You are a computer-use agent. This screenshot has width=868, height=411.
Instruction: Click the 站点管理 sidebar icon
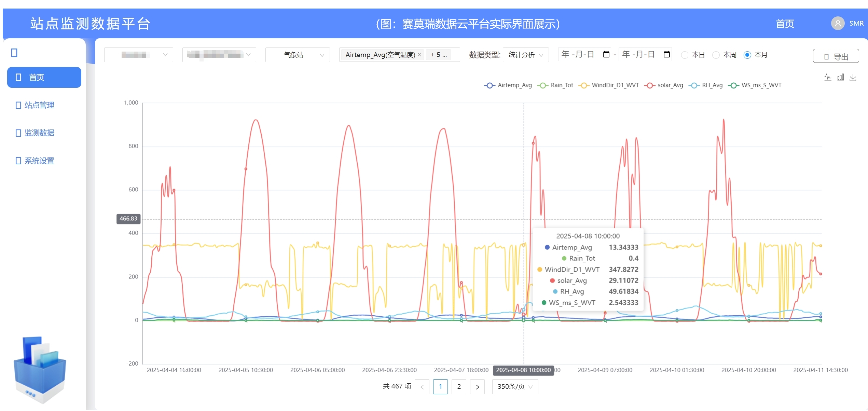(18, 105)
